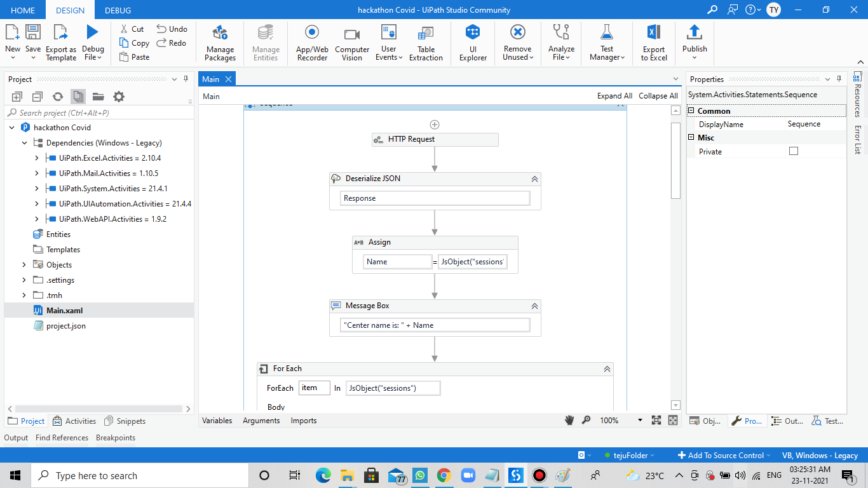Viewport: 868px width, 488px height.
Task: Start Table Extraction
Action: pos(426,43)
